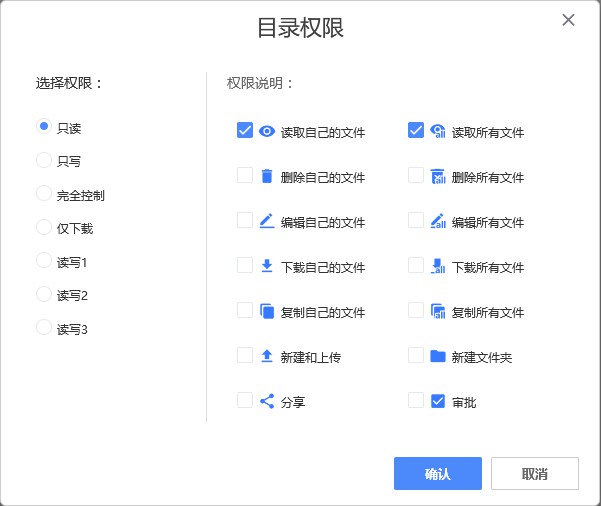Screen dimensions: 601x506
Task: Click the 复制自己的文件 label text
Action: (323, 312)
